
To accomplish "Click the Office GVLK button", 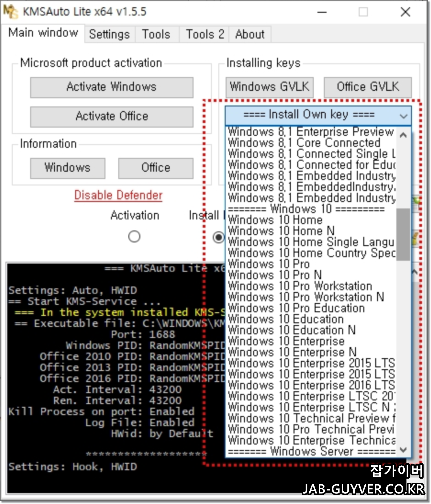I will [x=368, y=87].
